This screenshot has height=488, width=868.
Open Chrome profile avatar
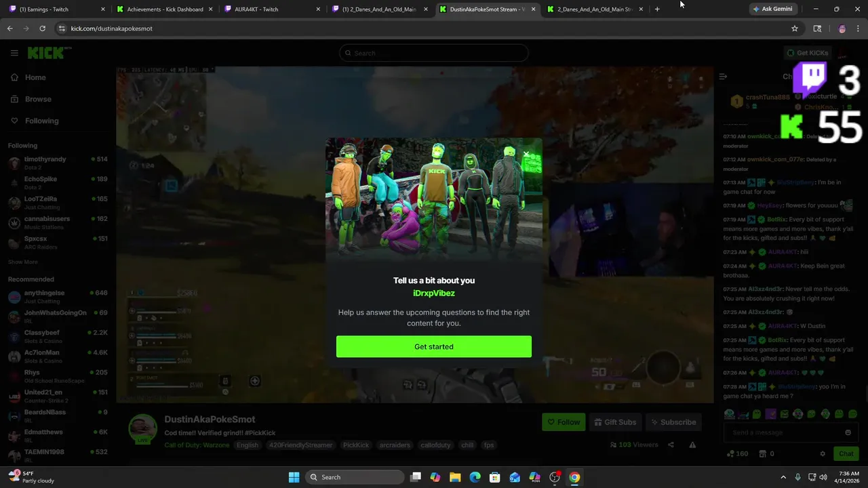click(x=842, y=28)
